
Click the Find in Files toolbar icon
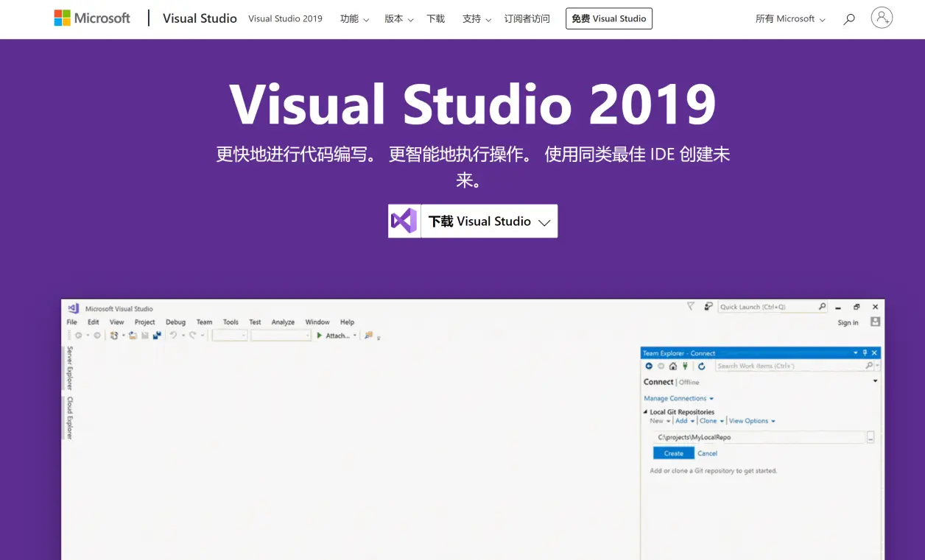coord(368,335)
